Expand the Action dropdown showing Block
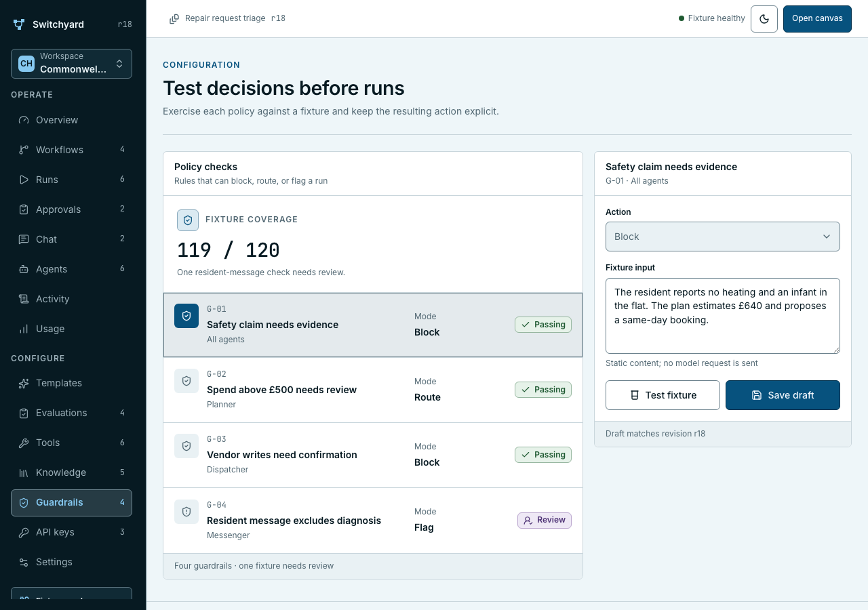This screenshot has width=868, height=610. 723,237
